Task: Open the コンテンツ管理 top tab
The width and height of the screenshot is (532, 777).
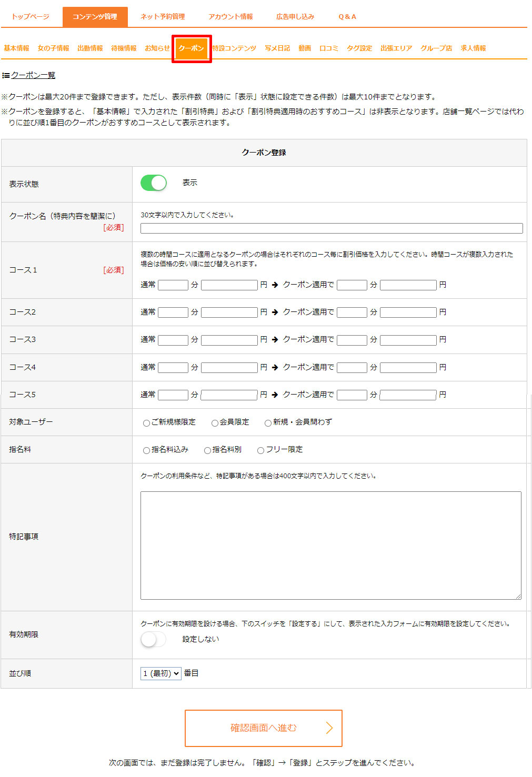Action: pyautogui.click(x=95, y=17)
